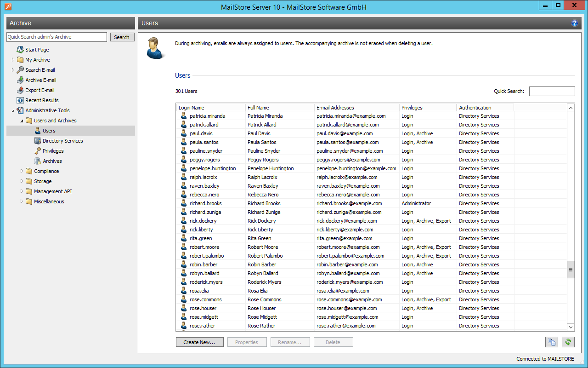Screen dimensions: 588x368
Task: Click the users Quick Search input box
Action: pos(552,91)
